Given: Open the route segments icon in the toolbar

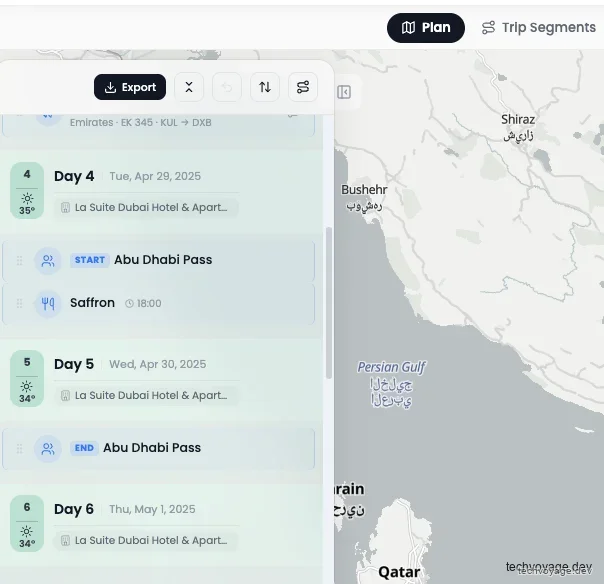Looking at the screenshot, I should [x=303, y=87].
